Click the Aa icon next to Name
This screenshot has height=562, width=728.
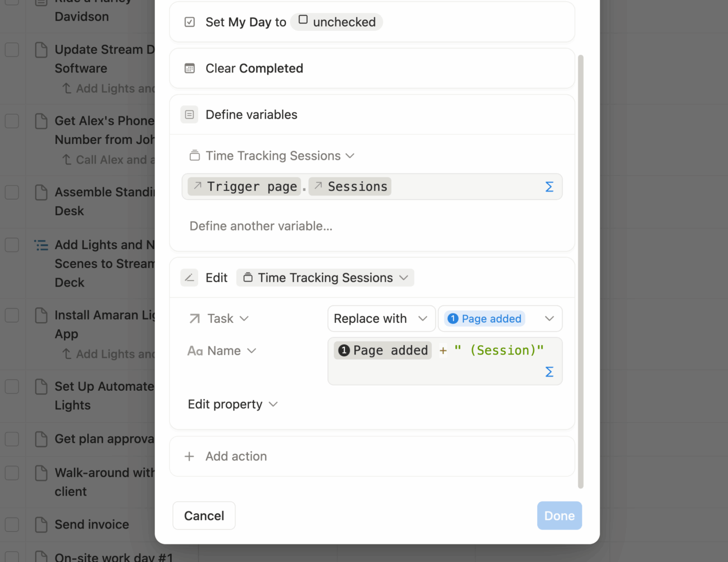pyautogui.click(x=195, y=351)
